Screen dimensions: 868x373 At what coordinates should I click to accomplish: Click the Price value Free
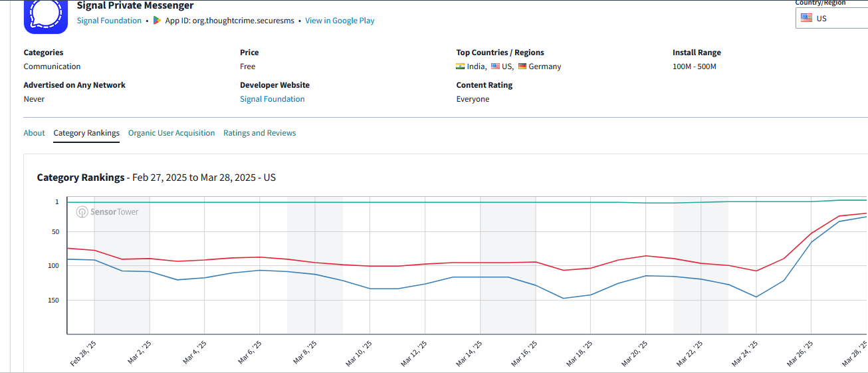click(248, 66)
